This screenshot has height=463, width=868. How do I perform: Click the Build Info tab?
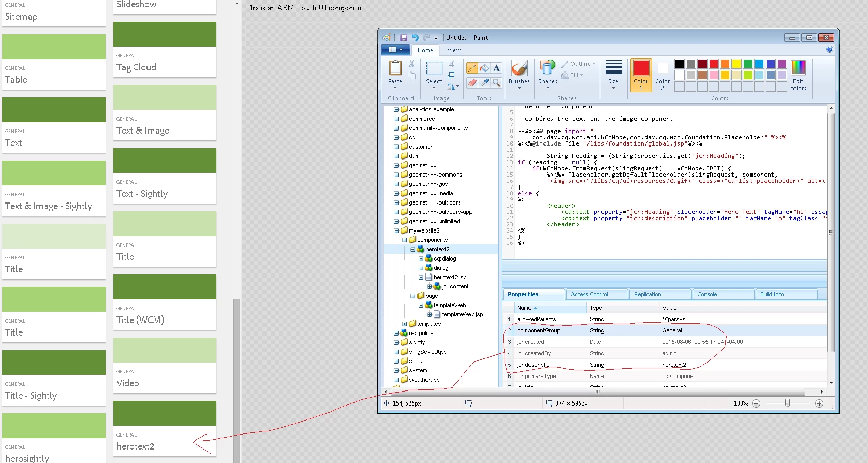point(786,294)
